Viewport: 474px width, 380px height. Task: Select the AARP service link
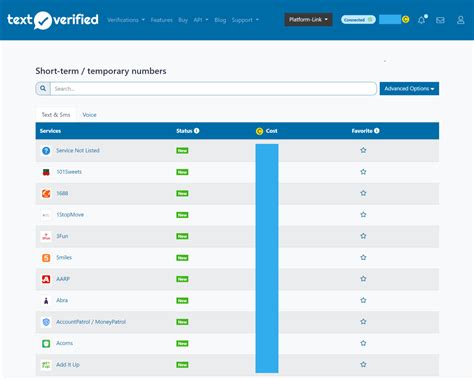click(x=63, y=279)
